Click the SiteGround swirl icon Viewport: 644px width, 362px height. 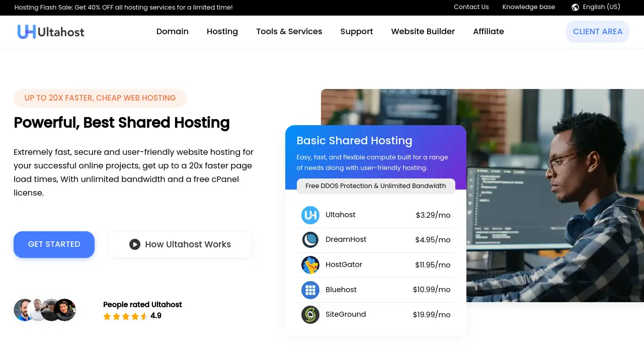tap(310, 315)
